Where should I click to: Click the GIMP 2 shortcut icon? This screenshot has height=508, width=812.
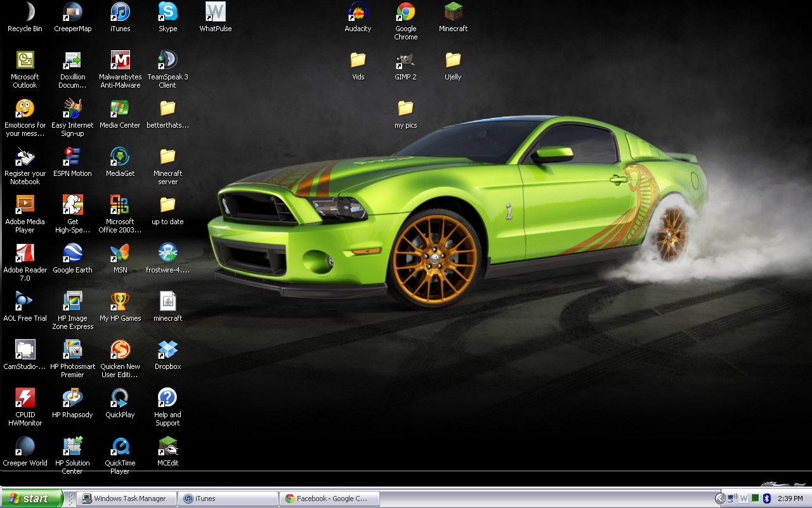click(x=405, y=60)
